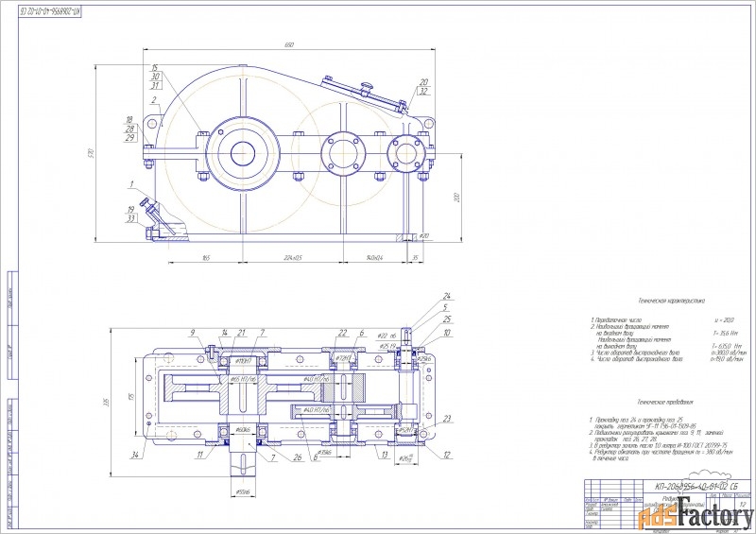Click the Технические требования heading
756x534 pixels.
point(665,402)
